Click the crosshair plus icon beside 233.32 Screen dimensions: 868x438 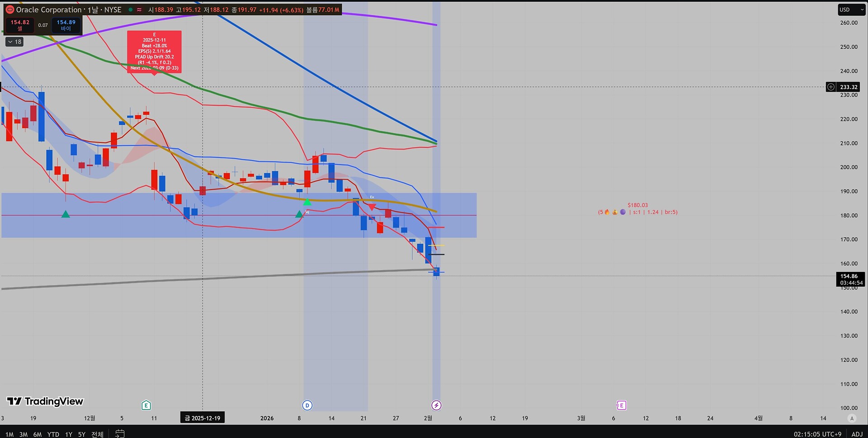click(831, 87)
